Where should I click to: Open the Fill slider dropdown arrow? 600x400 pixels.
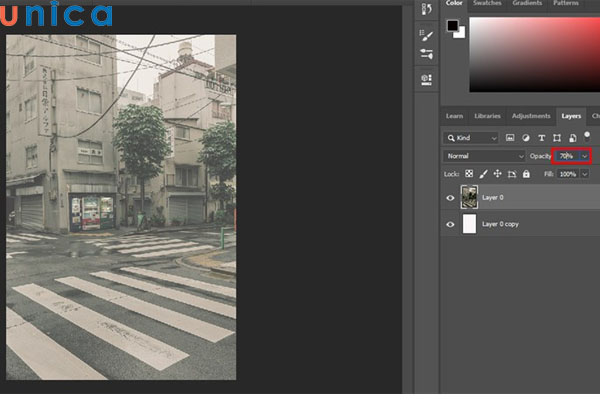585,174
